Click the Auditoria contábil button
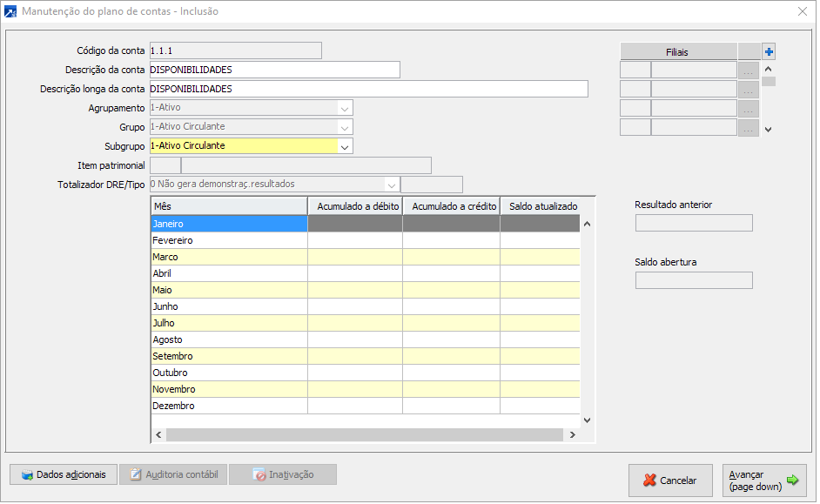The width and height of the screenshot is (820, 504). [173, 474]
